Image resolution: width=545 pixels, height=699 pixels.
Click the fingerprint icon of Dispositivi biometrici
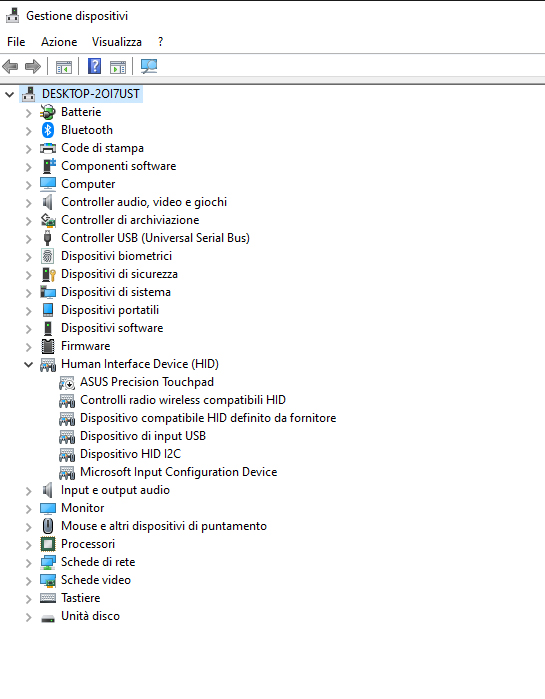pos(48,256)
